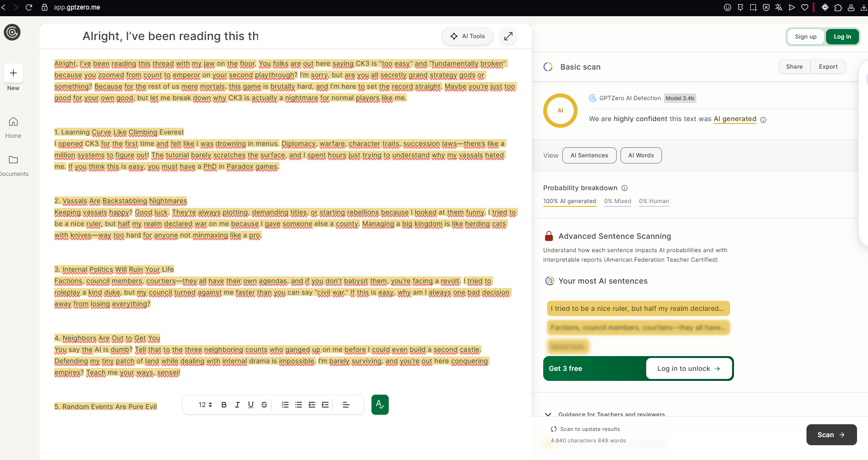
Task: Click the Basic scan spinner icon
Action: coord(548,67)
